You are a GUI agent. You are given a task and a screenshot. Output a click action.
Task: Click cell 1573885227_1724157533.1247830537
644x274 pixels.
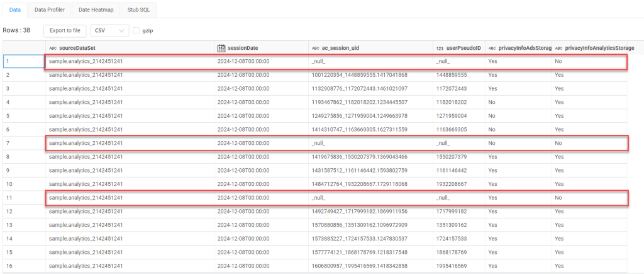click(370, 239)
